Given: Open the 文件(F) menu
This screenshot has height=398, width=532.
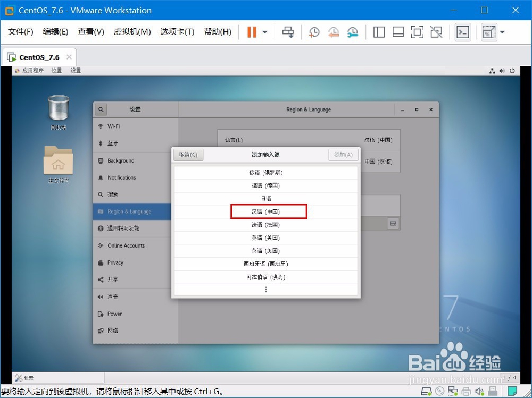Looking at the screenshot, I should (x=20, y=32).
